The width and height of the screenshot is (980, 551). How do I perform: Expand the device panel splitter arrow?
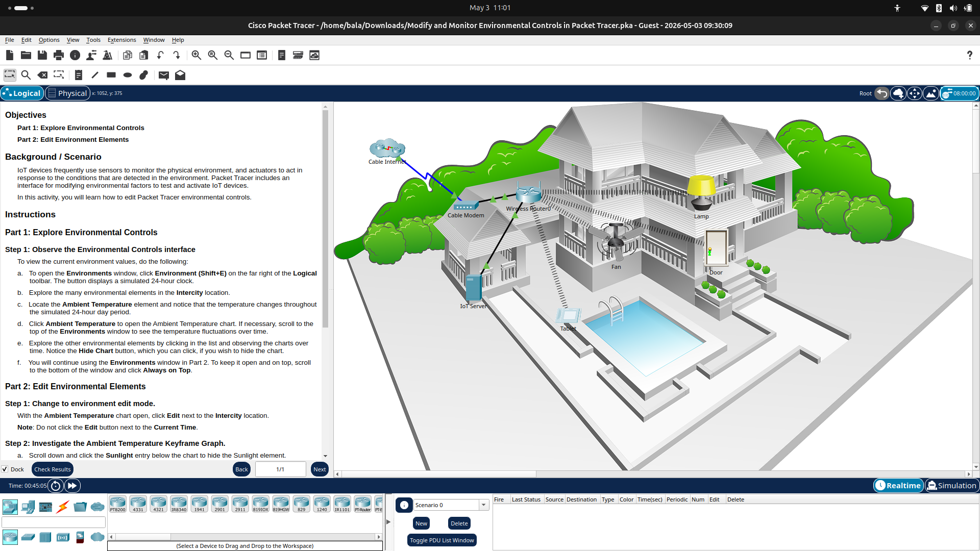[388, 521]
